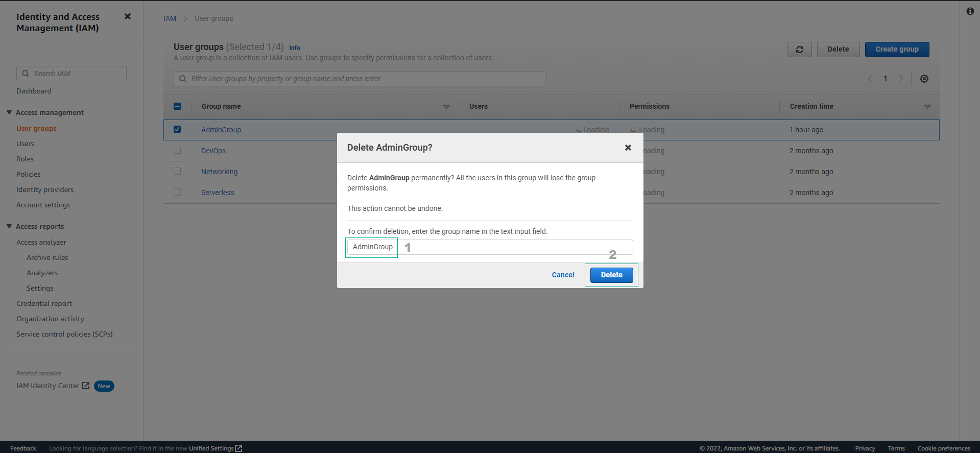This screenshot has width=980, height=453.
Task: Open the DevOps group link
Action: [213, 151]
